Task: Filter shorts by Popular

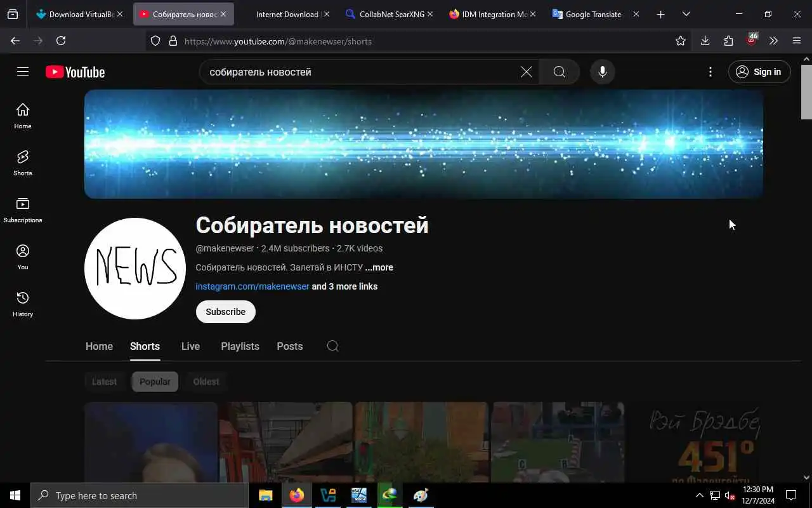Action: pyautogui.click(x=155, y=382)
